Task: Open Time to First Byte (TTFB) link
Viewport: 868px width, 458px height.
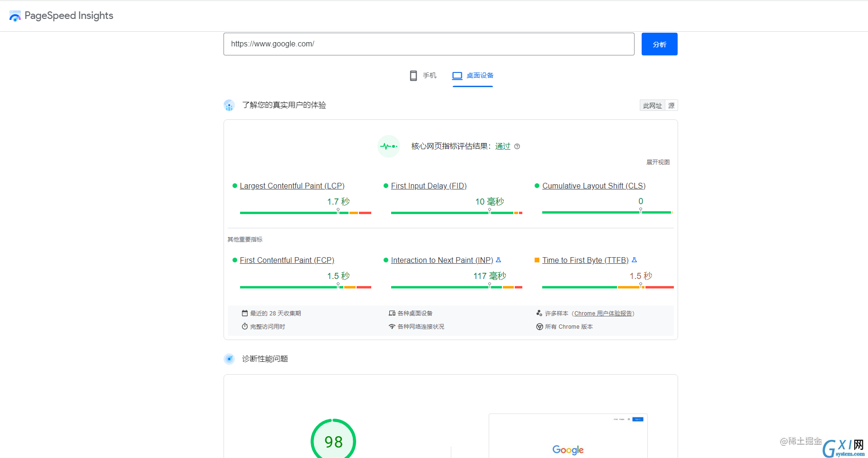Action: coord(585,260)
